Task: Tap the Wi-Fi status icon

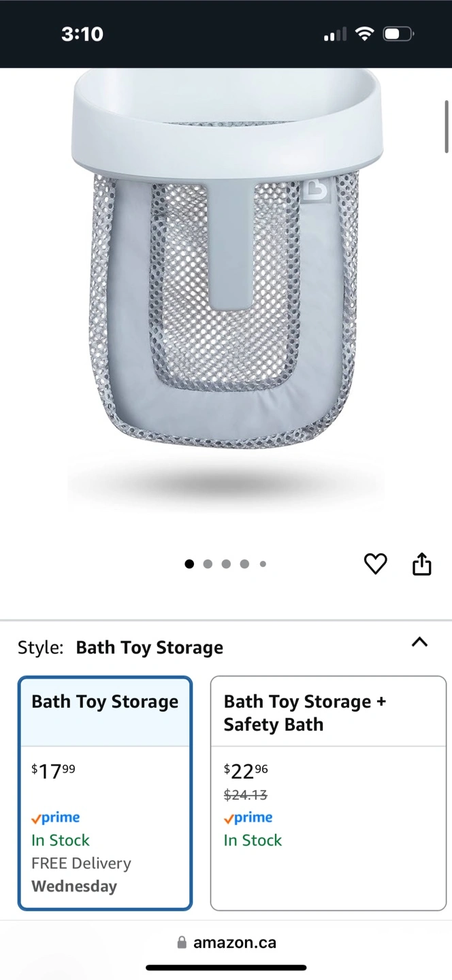Action: (x=366, y=34)
